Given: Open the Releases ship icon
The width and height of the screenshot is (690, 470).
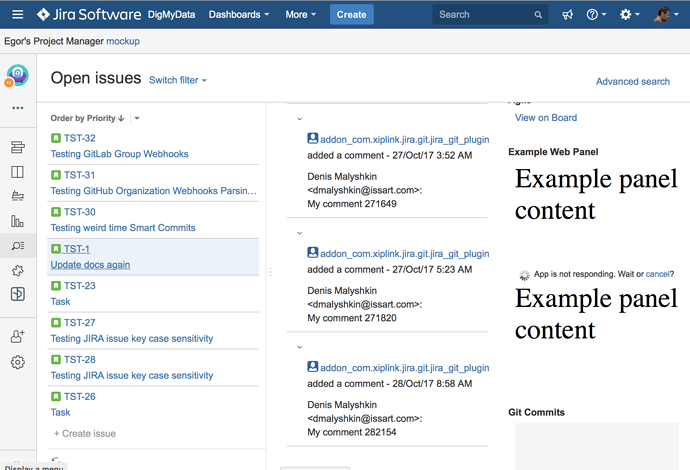Looking at the screenshot, I should click(x=18, y=196).
